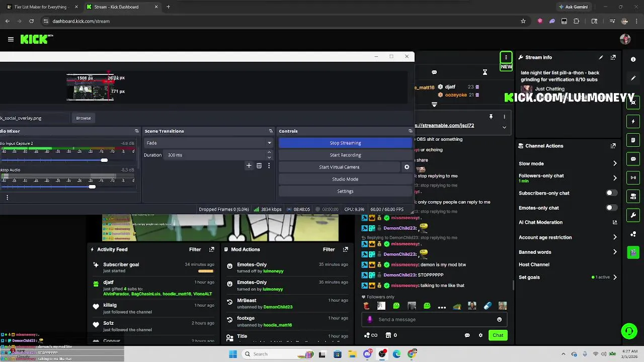Pop out the Activity Feed panel
Viewport: 644px width, 362px height.
[211, 249]
